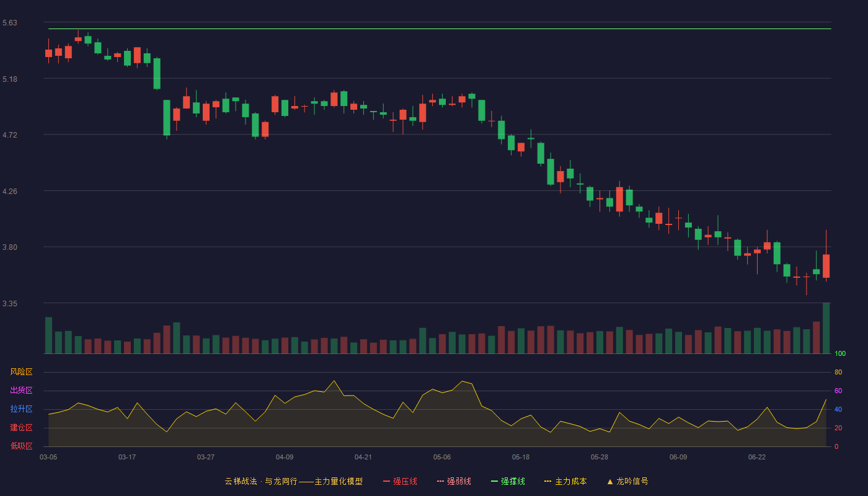This screenshot has width=868, height=496.
Task: Click the 05-28 date label
Action: point(600,457)
